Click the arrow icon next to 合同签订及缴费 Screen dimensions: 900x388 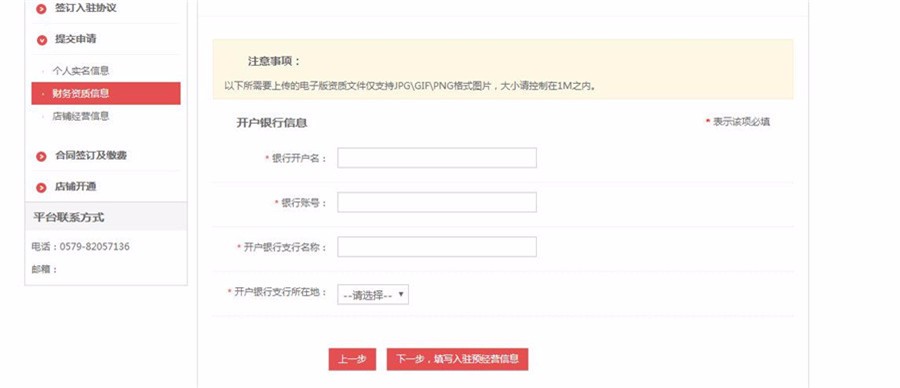click(x=41, y=157)
